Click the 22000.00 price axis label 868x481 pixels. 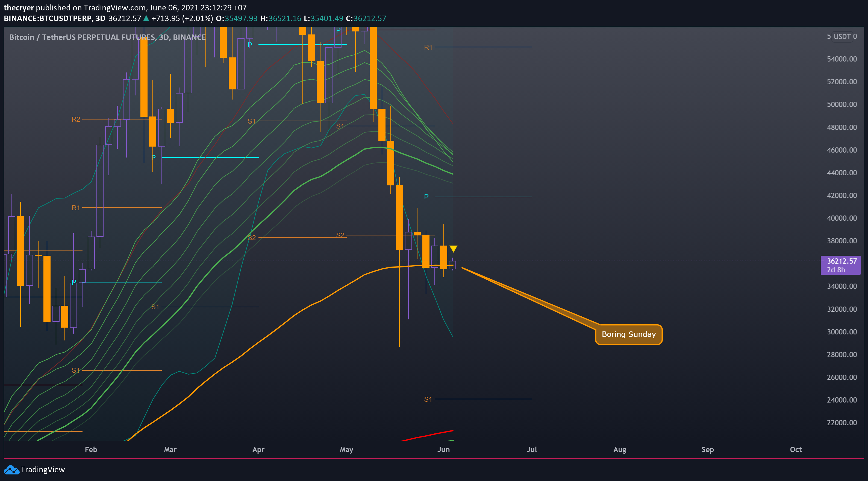pos(842,423)
